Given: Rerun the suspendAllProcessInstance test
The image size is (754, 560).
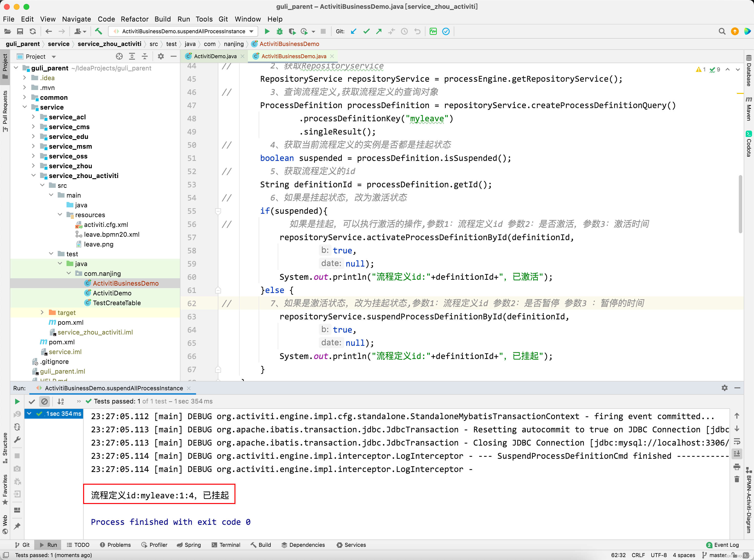Looking at the screenshot, I should [17, 401].
